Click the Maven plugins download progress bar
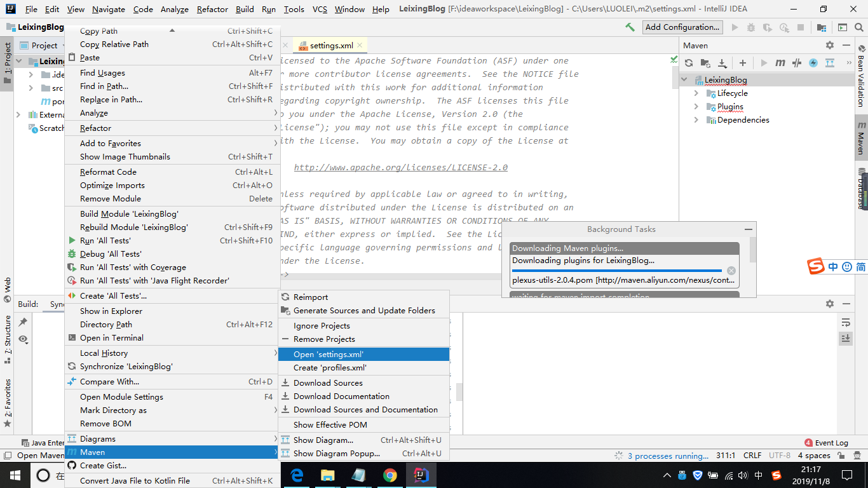Screen dimensions: 868x488 coord(617,271)
